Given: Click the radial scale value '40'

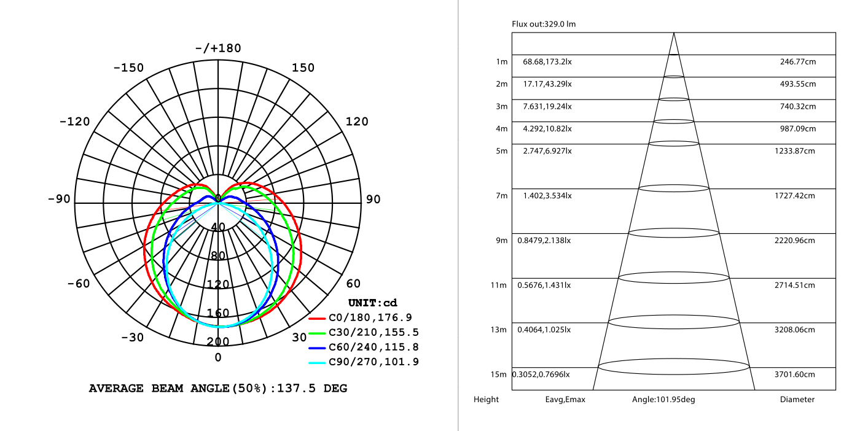Looking at the screenshot, I should pos(218,227).
